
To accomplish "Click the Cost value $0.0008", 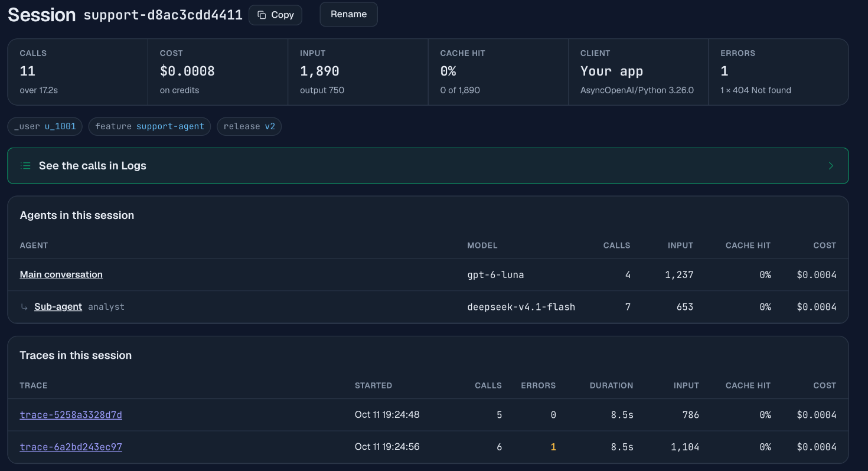I will point(187,71).
